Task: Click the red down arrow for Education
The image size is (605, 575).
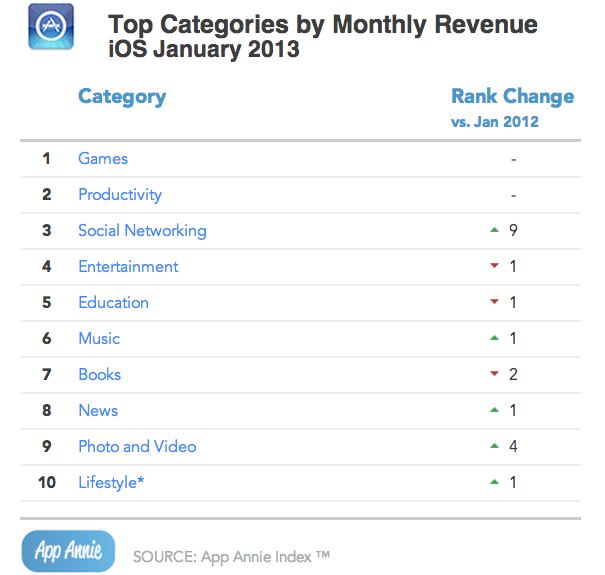Action: pyautogui.click(x=494, y=303)
